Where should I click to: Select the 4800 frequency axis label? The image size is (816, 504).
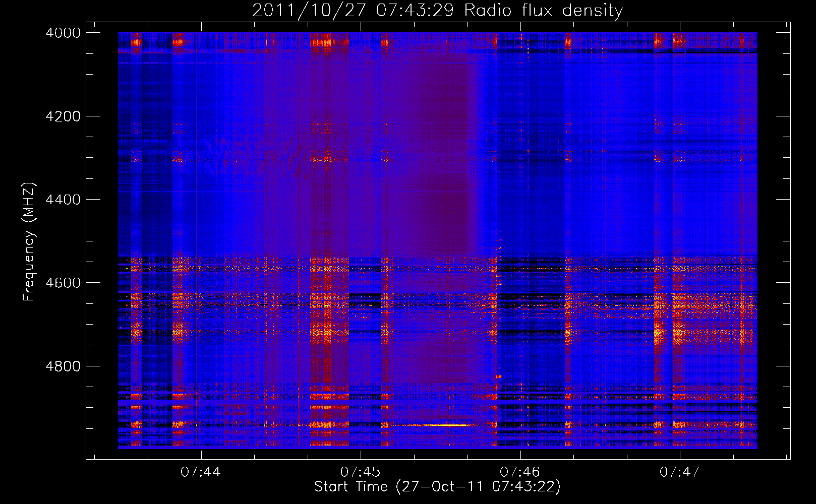63,366
